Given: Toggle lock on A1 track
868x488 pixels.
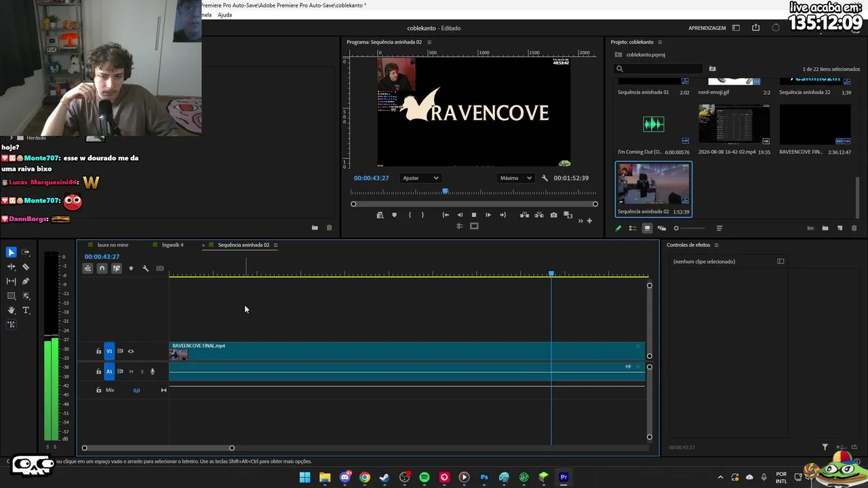Looking at the screenshot, I should (98, 371).
